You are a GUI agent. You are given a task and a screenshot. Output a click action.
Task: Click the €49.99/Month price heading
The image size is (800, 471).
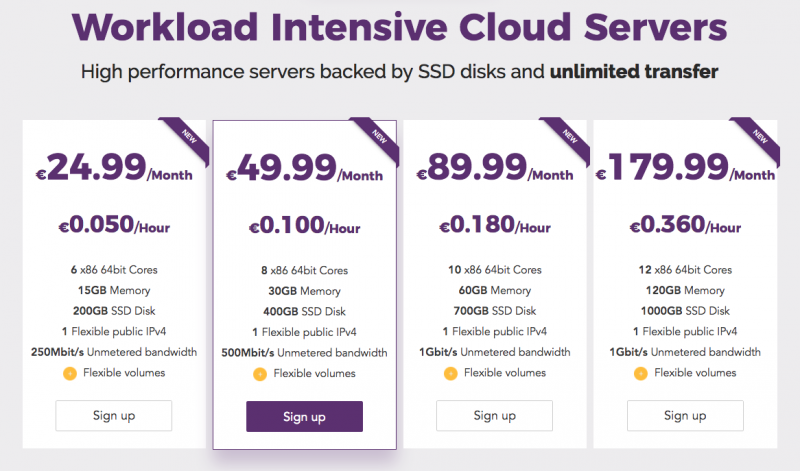click(x=305, y=168)
